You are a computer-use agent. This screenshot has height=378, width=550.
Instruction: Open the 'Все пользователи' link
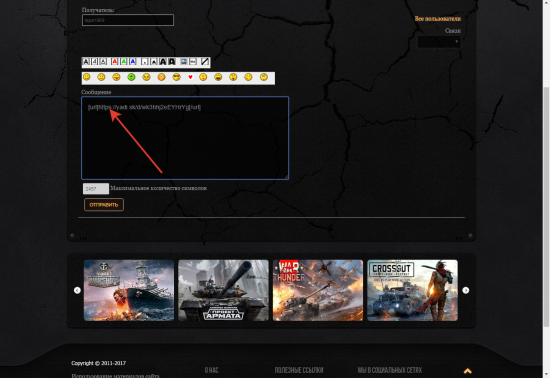(438, 19)
